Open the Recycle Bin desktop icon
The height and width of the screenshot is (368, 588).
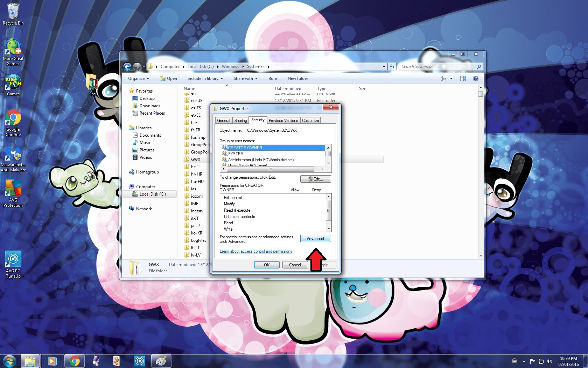pyautogui.click(x=13, y=14)
